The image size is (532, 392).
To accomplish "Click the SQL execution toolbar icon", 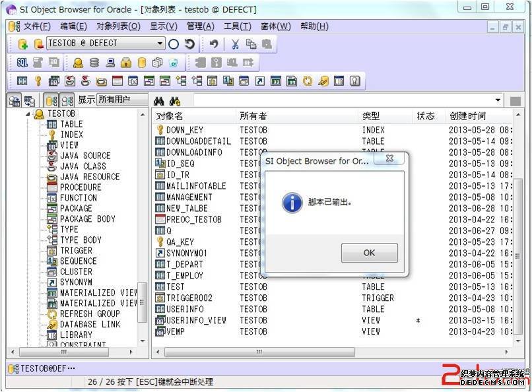I will tap(22, 63).
